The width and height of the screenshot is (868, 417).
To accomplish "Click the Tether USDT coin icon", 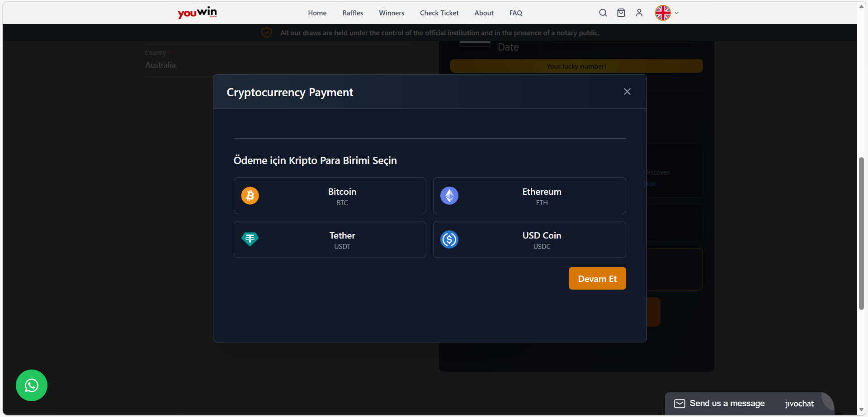I will tap(250, 239).
